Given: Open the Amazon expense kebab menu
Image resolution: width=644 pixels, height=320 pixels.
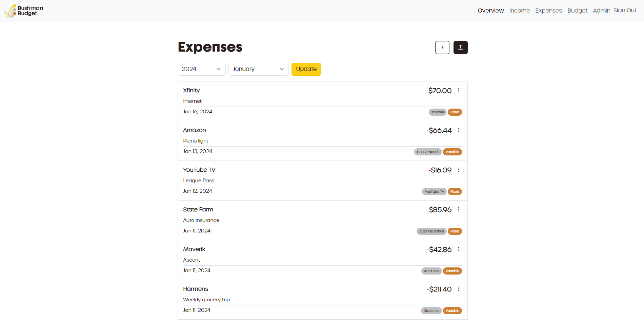Looking at the screenshot, I should coord(459,130).
